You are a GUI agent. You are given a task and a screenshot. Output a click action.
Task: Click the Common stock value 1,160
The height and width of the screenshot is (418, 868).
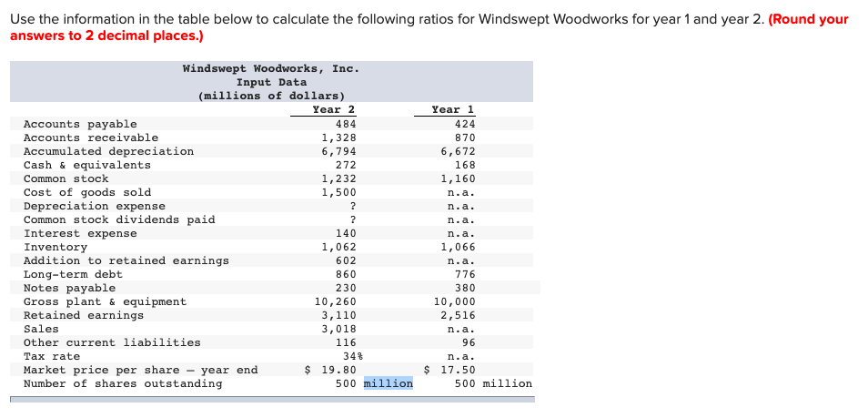pyautogui.click(x=458, y=178)
